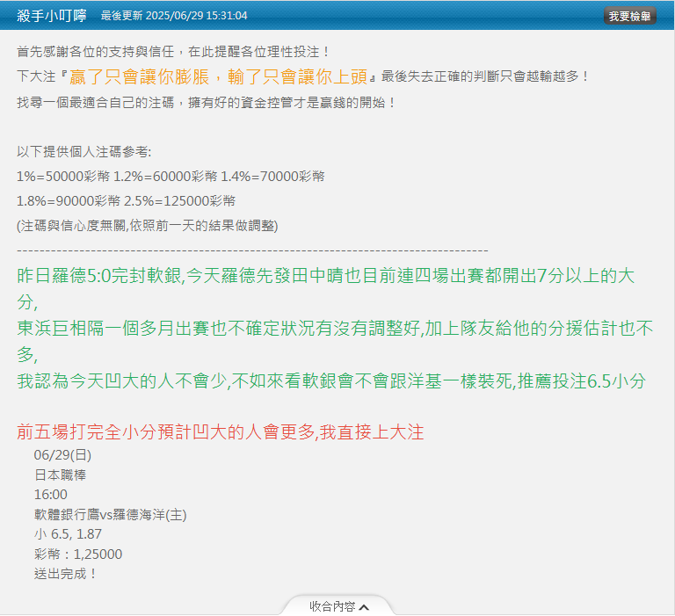Collapse content with 收合內容 tab
This screenshot has width=675, height=616.
(x=337, y=605)
